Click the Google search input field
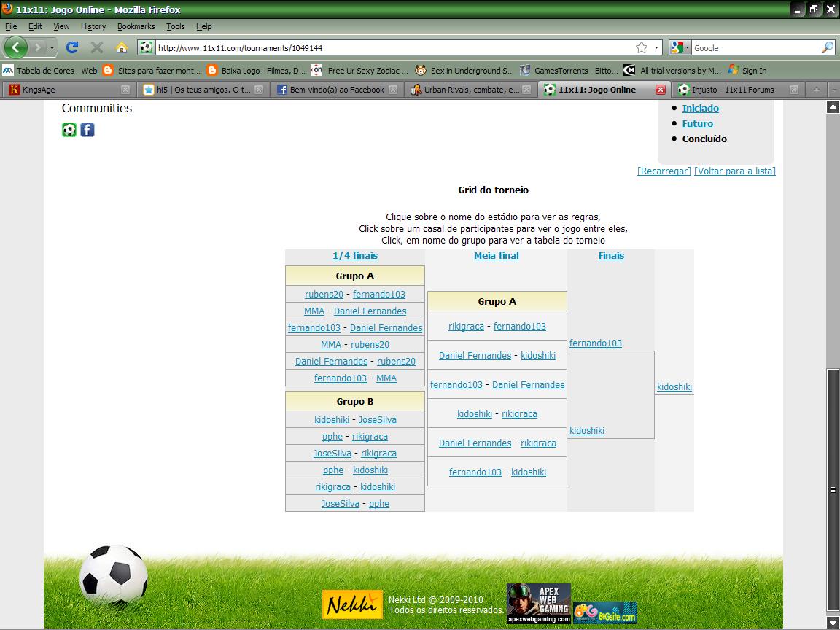 (x=755, y=47)
